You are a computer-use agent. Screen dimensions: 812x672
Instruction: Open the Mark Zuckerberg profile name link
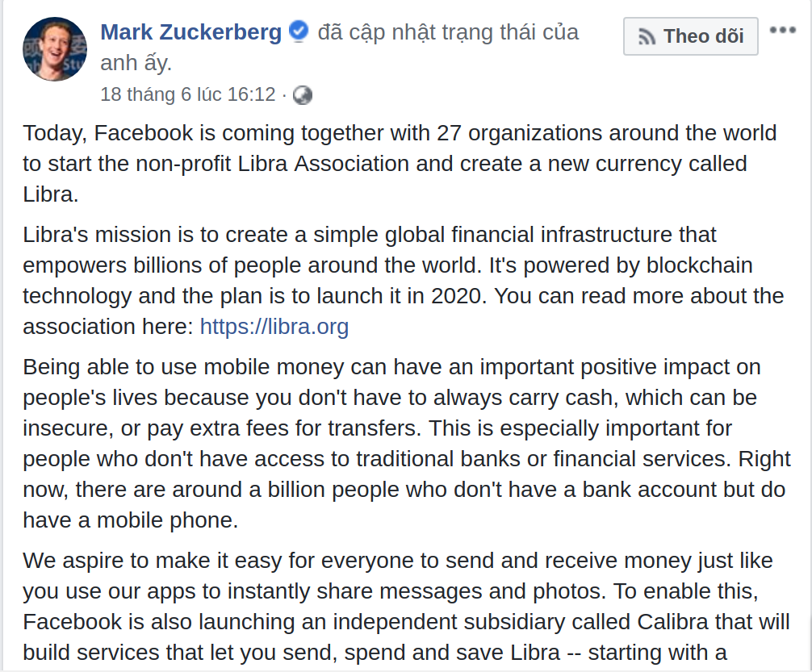190,33
